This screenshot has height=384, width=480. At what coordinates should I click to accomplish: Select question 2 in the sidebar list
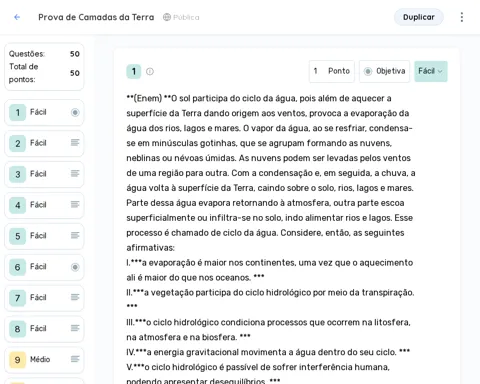(x=44, y=143)
